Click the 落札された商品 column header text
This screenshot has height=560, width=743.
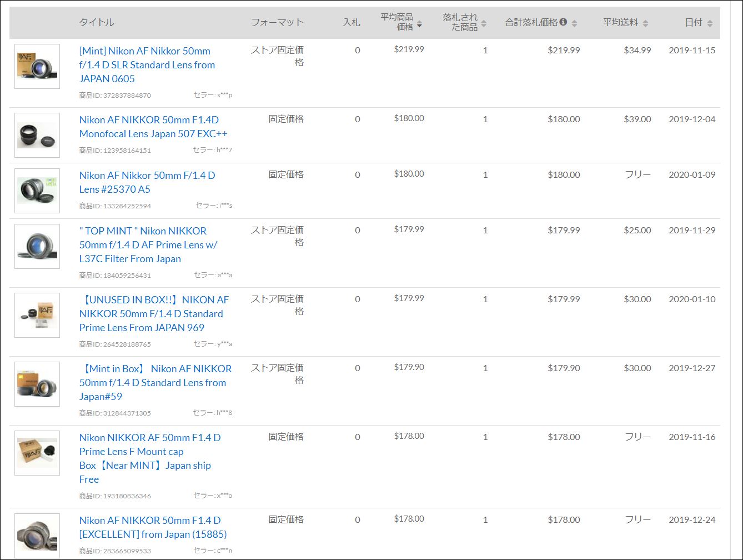[460, 22]
